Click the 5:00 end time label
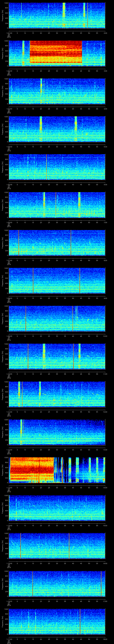Screen dimensions: 114x644 click(105, 147)
